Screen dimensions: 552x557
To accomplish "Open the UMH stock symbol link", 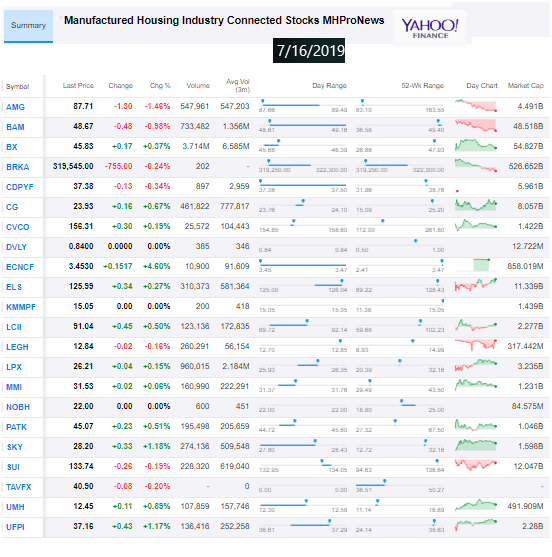I will (15, 507).
